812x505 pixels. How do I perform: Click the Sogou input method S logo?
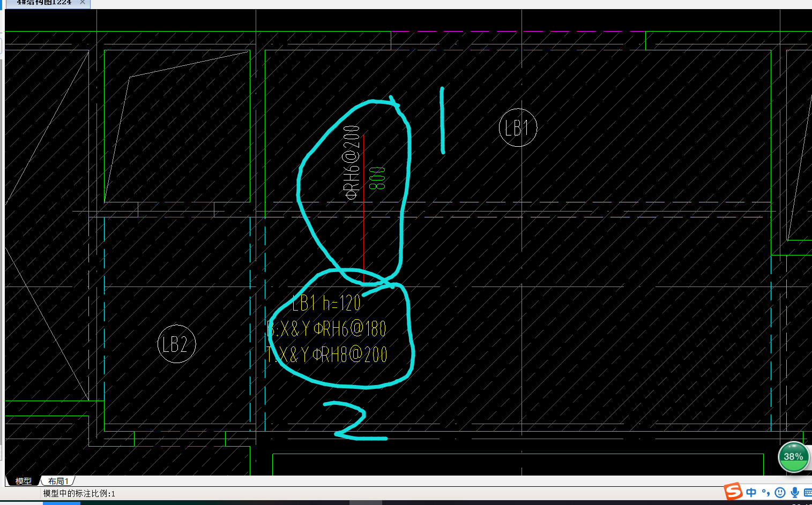[733, 492]
